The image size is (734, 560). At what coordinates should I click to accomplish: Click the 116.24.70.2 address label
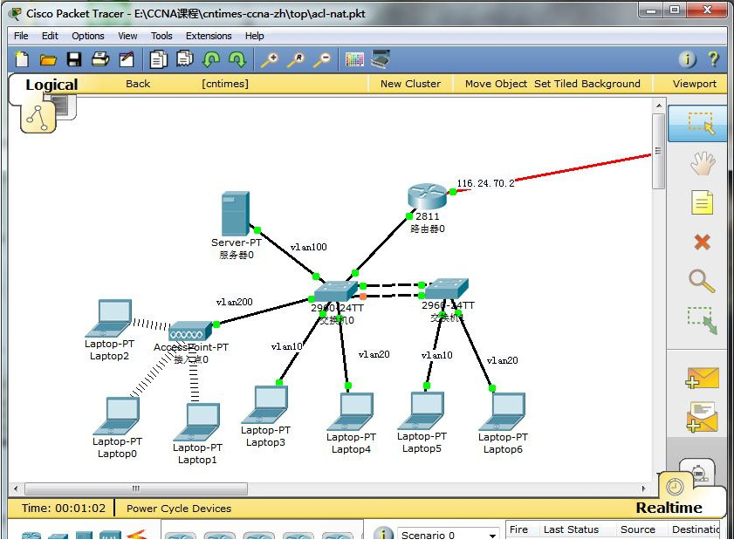pyautogui.click(x=485, y=183)
